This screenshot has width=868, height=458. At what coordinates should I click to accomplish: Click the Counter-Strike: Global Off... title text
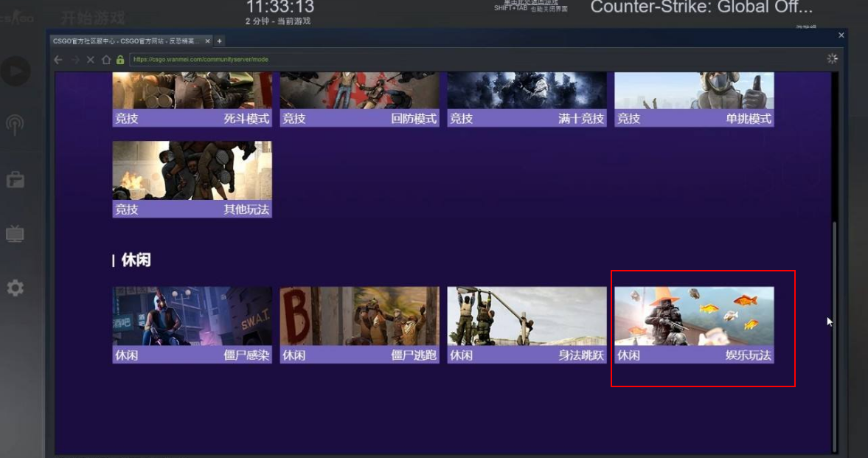click(x=701, y=7)
